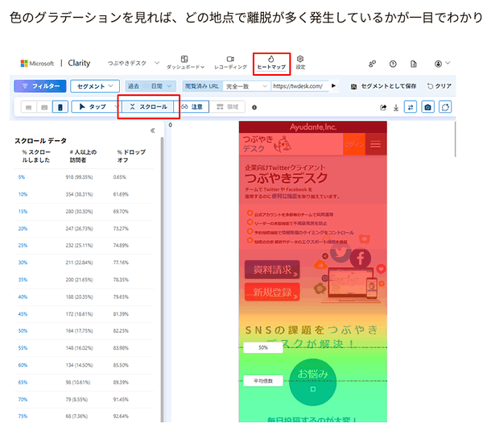The height and width of the screenshot is (448, 483).
Task: Click the 平均倍数 marker on heatmap
Action: 263,381
